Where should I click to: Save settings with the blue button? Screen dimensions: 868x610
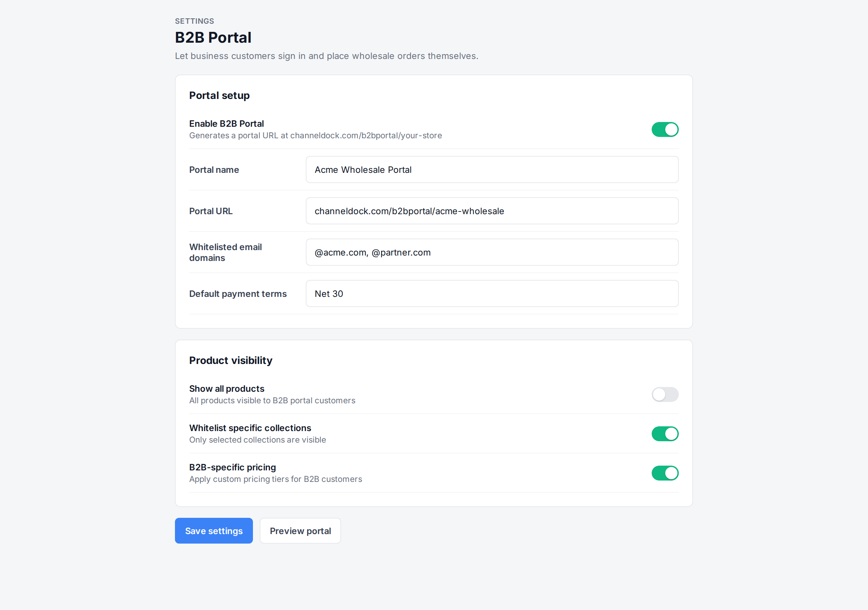(x=214, y=531)
